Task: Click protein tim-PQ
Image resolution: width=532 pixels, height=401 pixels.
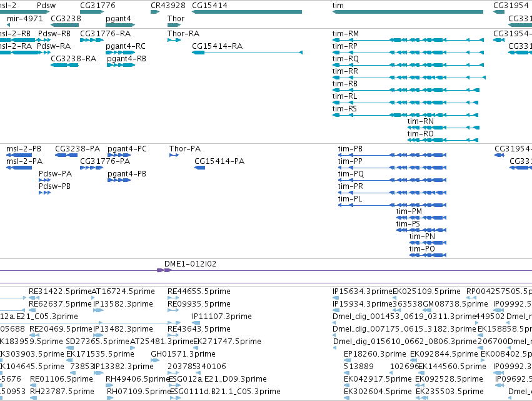Action: [392, 180]
